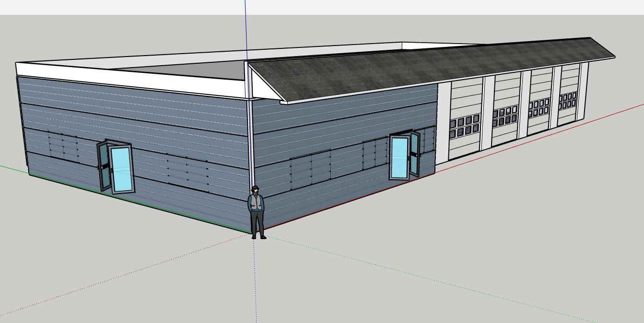Viewport: 644px width, 323px height.
Task: Click the glass entry door beside the garage bays
Action: (x=399, y=158)
